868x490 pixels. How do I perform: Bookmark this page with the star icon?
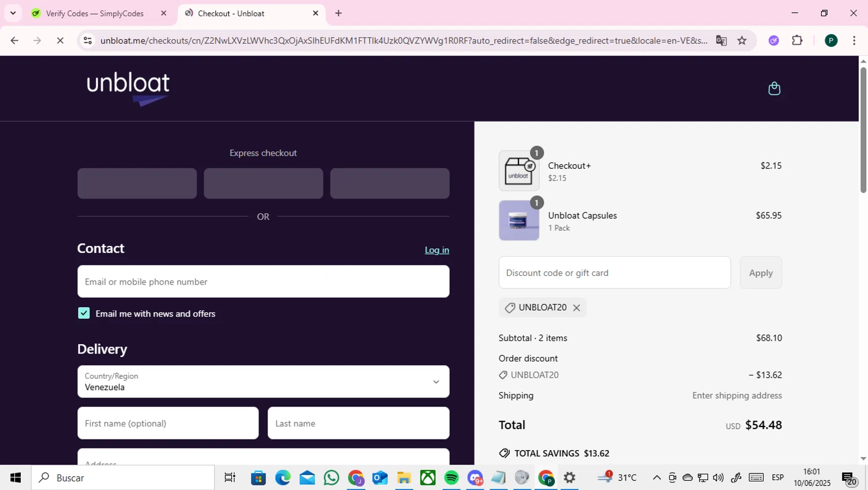(x=742, y=40)
